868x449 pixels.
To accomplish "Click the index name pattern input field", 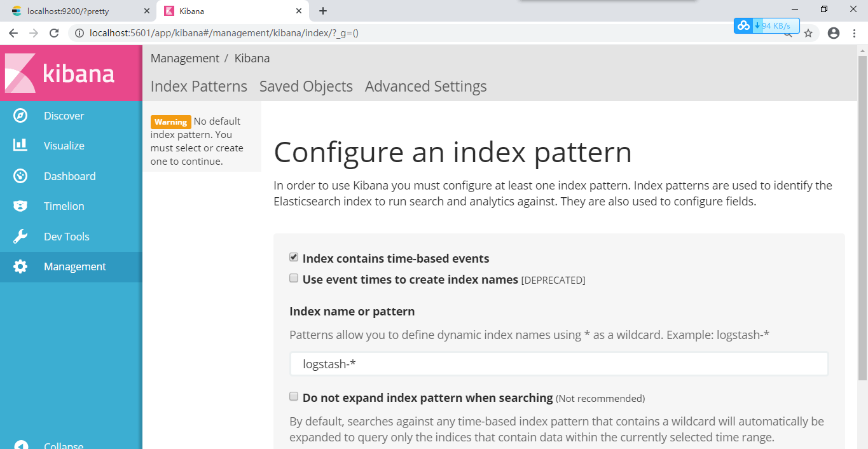I will 559,364.
